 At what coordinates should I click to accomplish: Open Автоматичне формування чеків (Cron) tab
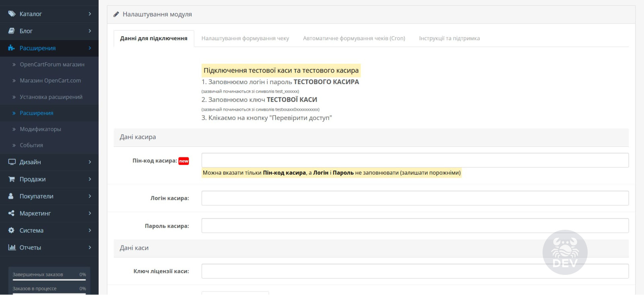coord(354,39)
